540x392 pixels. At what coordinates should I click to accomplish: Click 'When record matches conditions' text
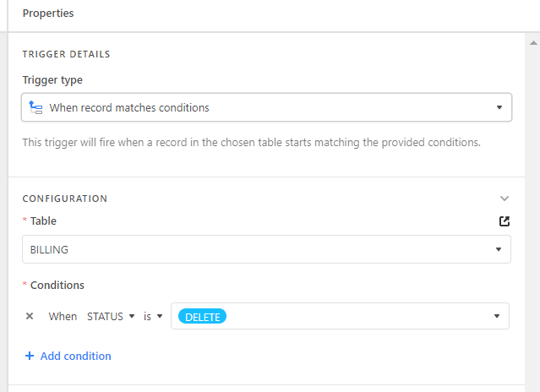pyautogui.click(x=129, y=108)
